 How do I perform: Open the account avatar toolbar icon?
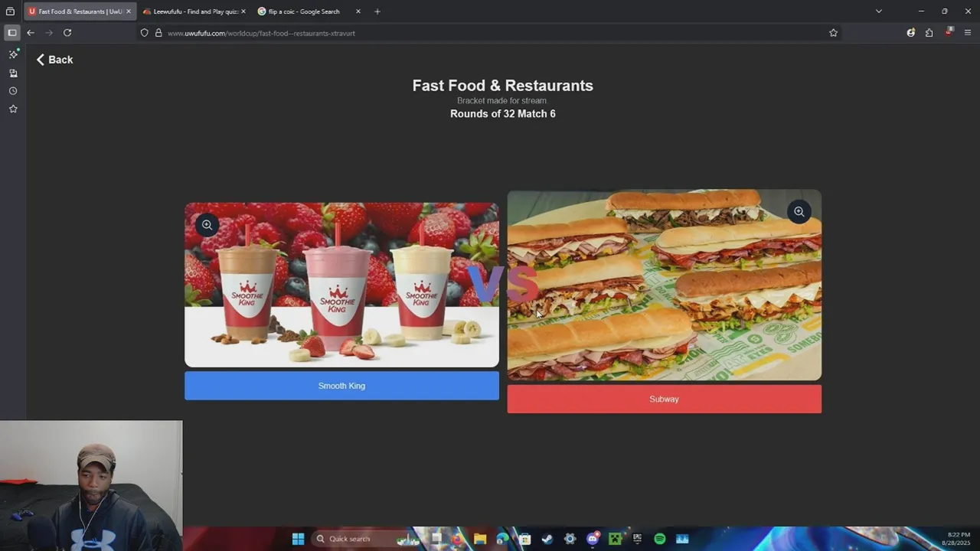point(910,33)
